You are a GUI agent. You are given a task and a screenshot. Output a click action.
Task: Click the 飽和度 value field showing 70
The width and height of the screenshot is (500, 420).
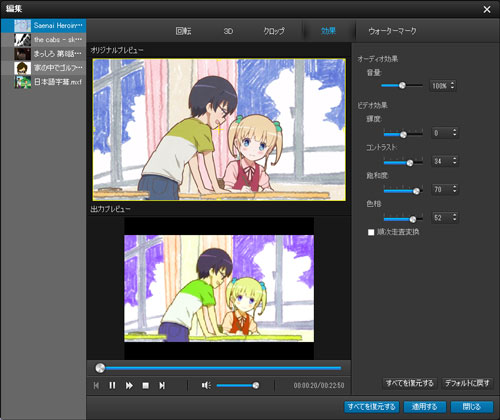coord(441,189)
